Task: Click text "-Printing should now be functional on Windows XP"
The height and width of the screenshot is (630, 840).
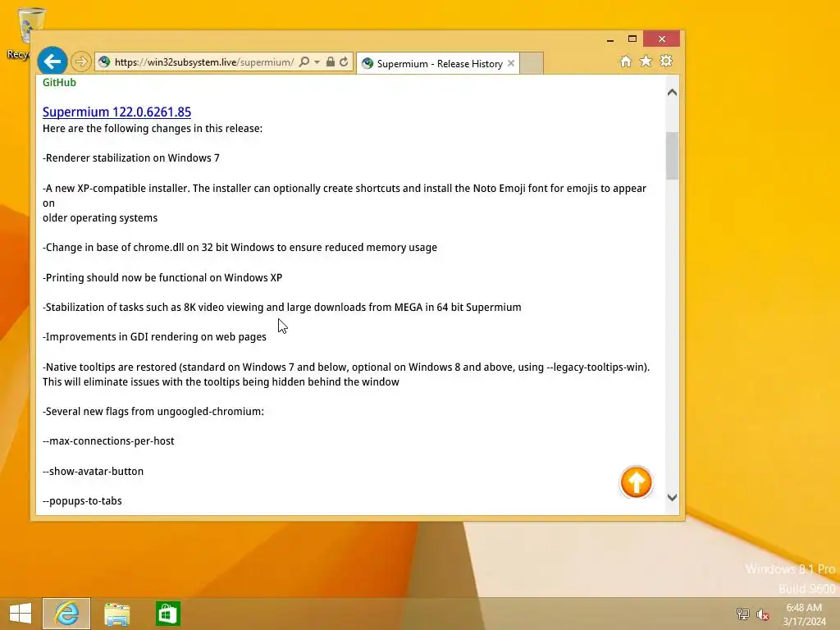Action: click(x=162, y=277)
